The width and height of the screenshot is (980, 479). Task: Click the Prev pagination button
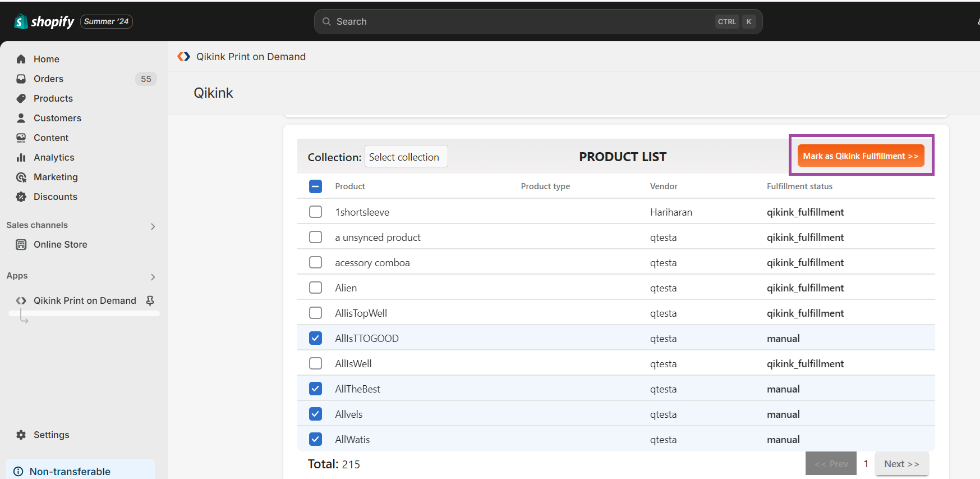[x=831, y=464]
